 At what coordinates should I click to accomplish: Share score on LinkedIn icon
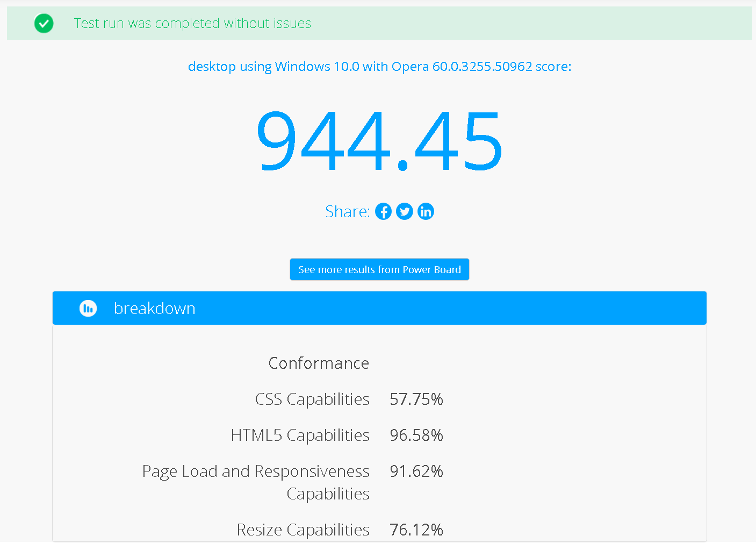426,211
